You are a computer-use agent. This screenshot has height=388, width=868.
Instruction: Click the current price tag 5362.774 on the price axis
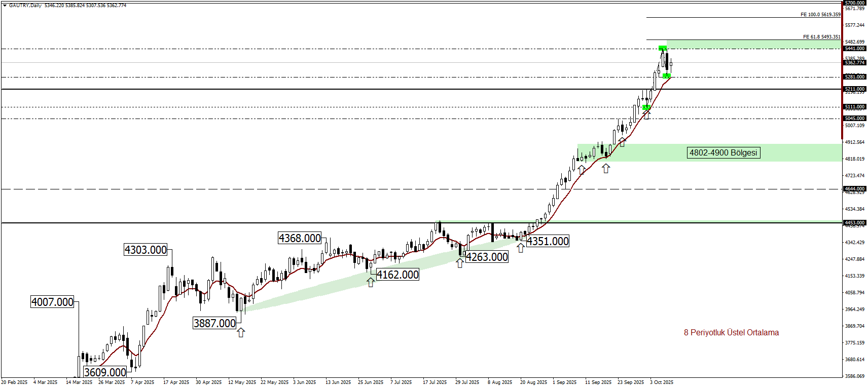pyautogui.click(x=855, y=63)
